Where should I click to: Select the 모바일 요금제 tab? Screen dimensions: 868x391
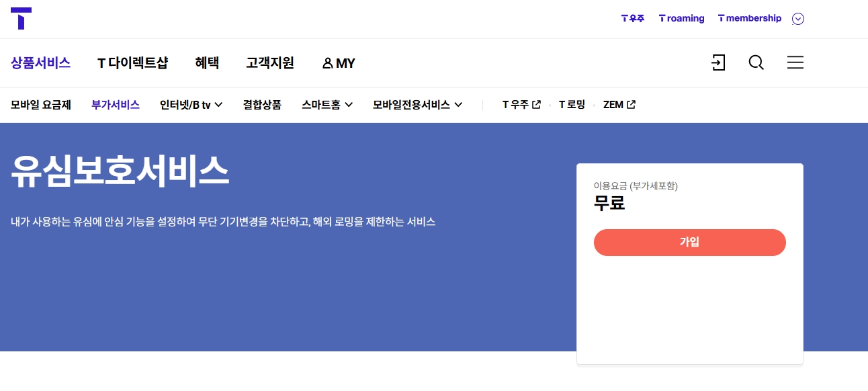click(40, 105)
